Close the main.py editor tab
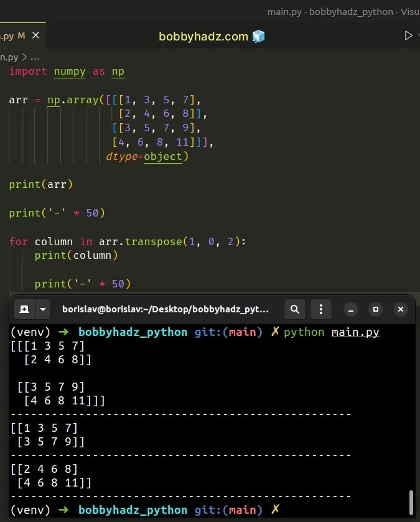Viewport: 420px width, 522px height. pyautogui.click(x=35, y=35)
